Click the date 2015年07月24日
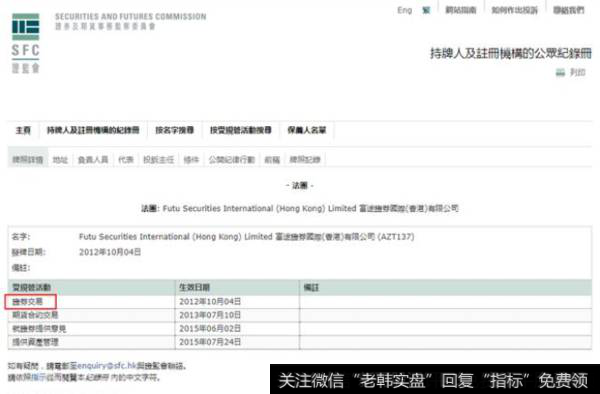 click(210, 342)
